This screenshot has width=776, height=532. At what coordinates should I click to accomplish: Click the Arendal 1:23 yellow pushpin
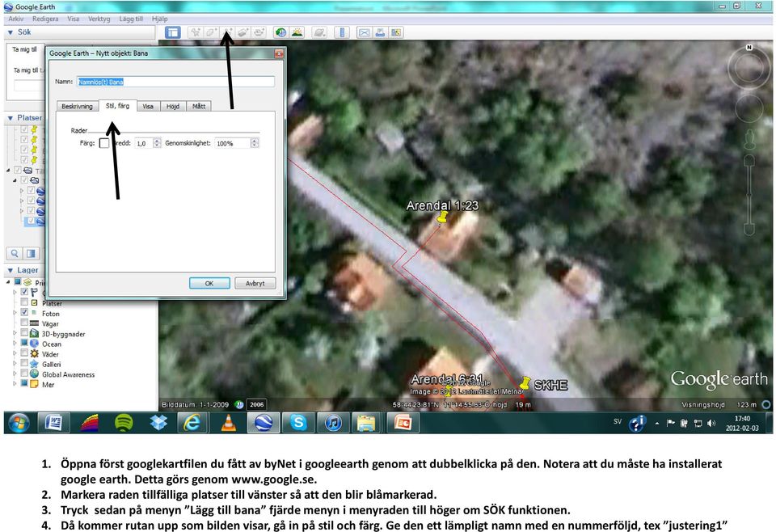click(x=442, y=217)
